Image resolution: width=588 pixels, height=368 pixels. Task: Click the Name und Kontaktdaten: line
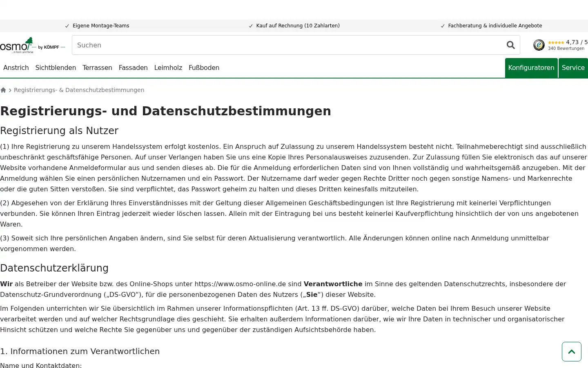[41, 366]
